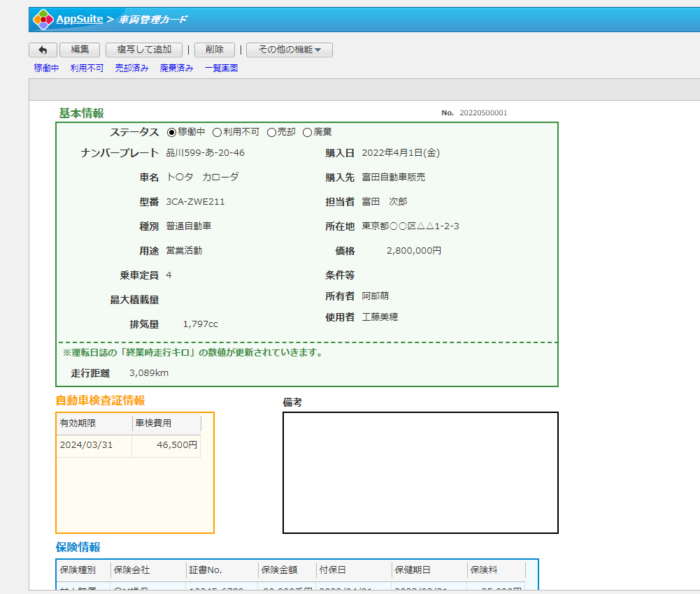Open the AppSuite breadcrumb link
The width and height of the screenshot is (700, 594).
(x=80, y=19)
